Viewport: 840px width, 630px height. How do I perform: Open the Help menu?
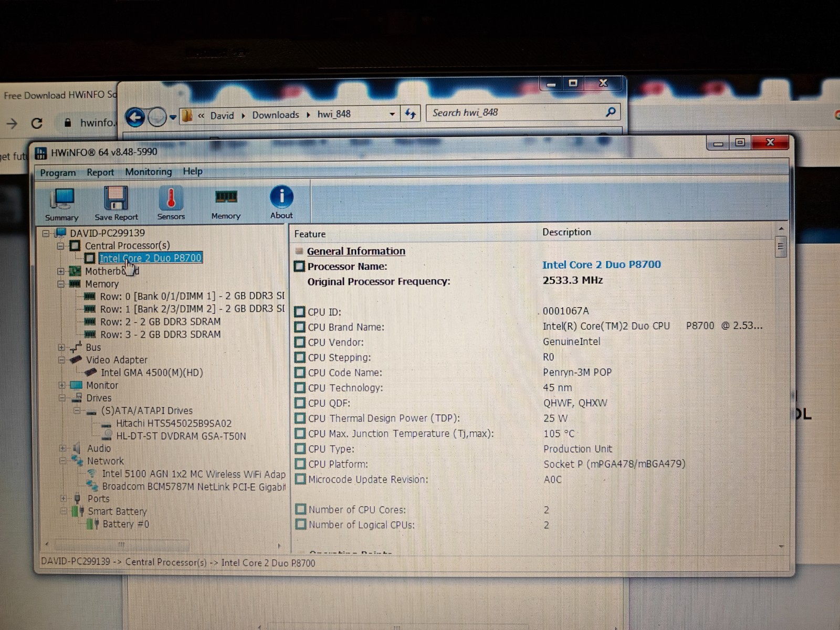click(193, 171)
